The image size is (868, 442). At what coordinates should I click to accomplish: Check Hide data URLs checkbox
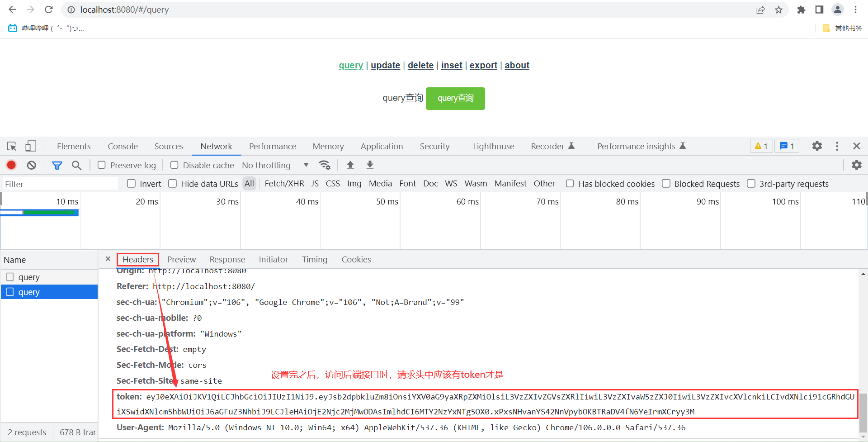(x=173, y=184)
